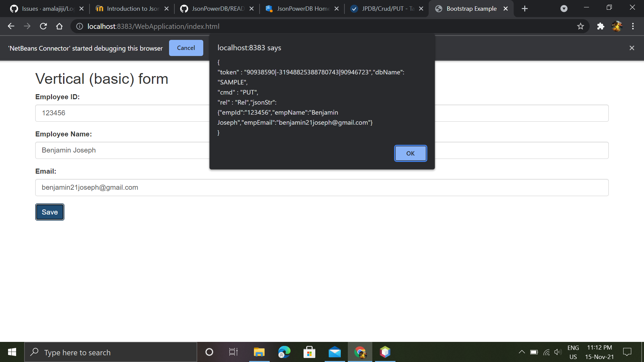
Task: Bookmark this page with the star icon
Action: tap(581, 26)
